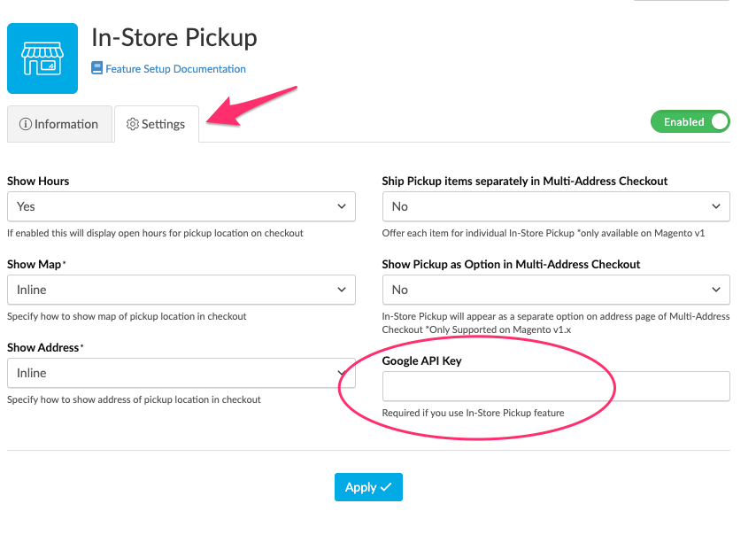Click the In-Store Pickup page heading
The height and width of the screenshot is (550, 756).
click(174, 38)
